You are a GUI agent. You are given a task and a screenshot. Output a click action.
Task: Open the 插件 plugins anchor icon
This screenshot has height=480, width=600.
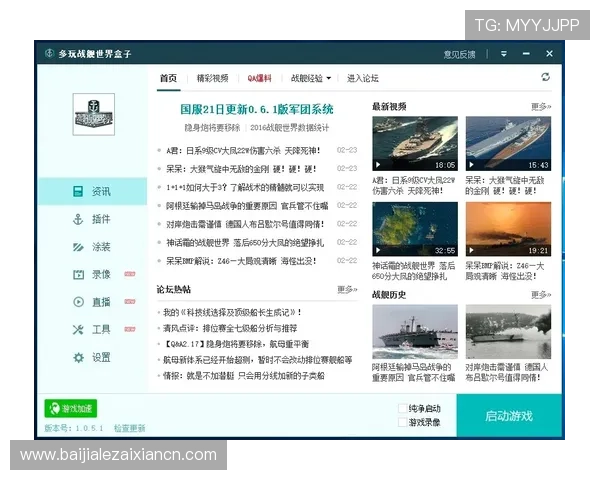tap(78, 219)
